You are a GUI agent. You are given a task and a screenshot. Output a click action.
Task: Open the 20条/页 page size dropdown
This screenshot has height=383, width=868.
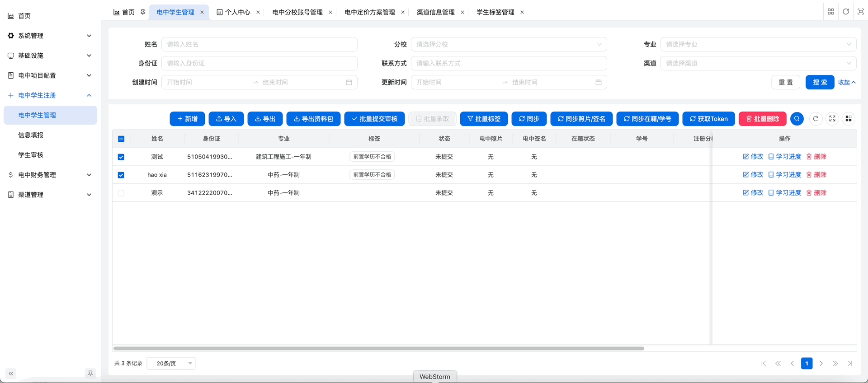(171, 364)
